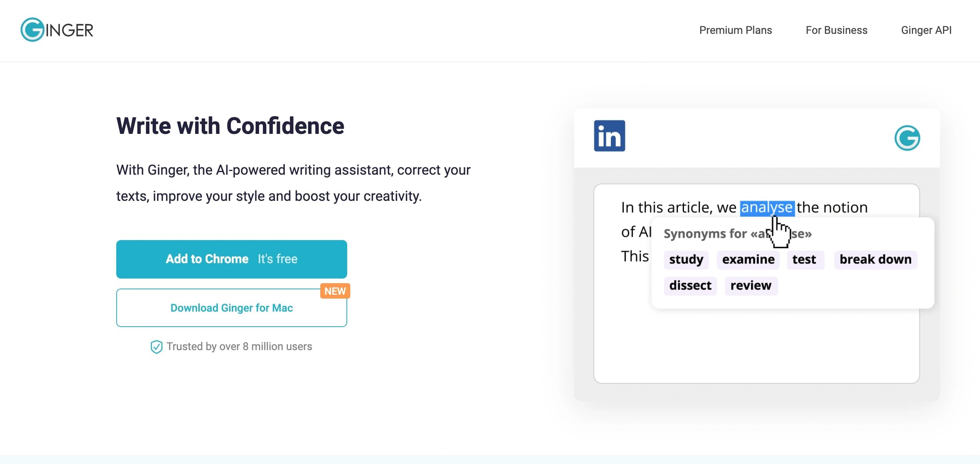980x464 pixels.
Task: Click Trusted by over 8 million users text
Action: click(239, 346)
